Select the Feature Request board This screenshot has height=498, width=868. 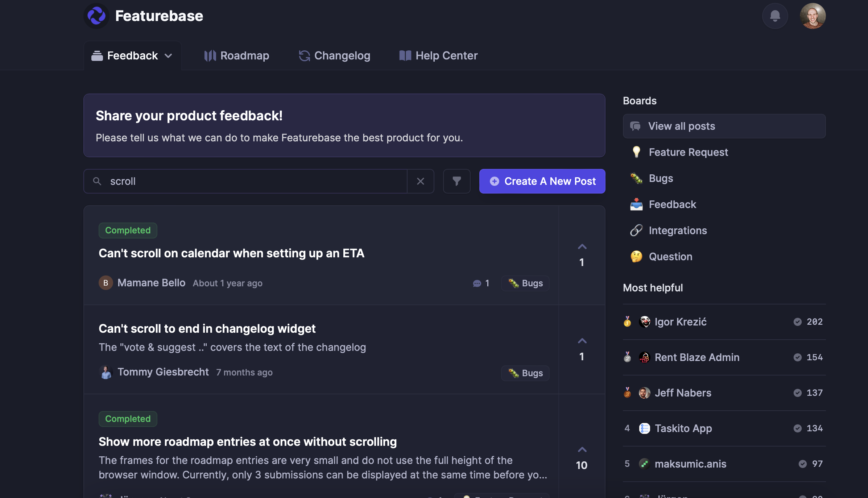[688, 152]
